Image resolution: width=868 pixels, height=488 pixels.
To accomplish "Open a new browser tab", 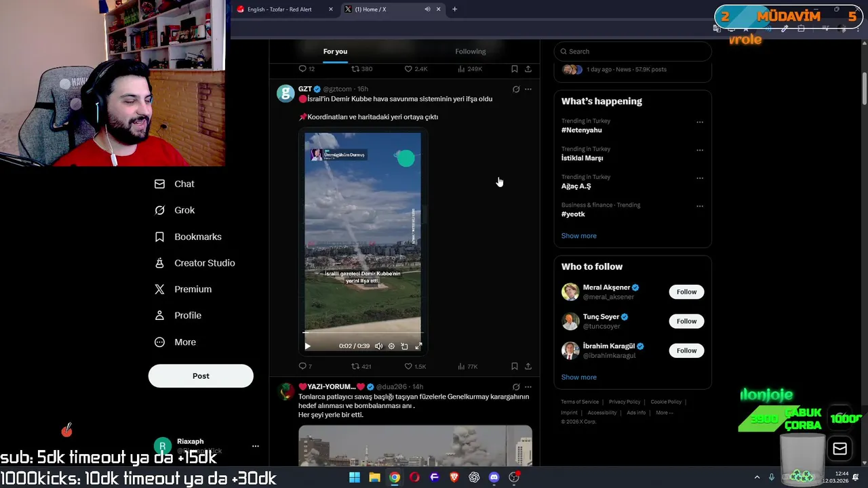I will (x=454, y=9).
